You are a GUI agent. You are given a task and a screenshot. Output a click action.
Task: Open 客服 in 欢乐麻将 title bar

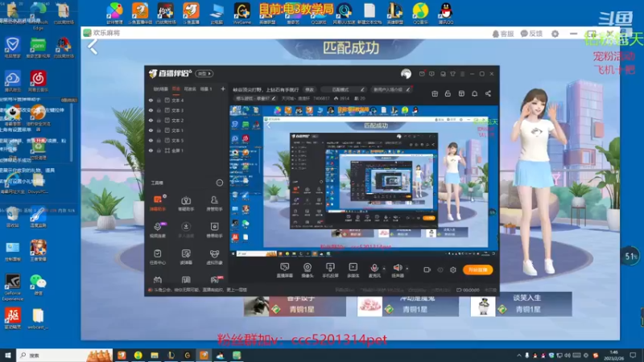tap(503, 34)
